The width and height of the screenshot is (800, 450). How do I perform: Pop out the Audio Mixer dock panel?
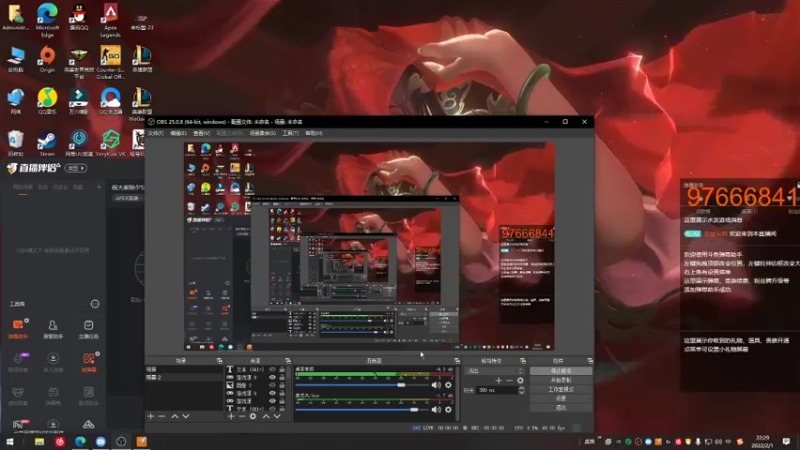[457, 361]
